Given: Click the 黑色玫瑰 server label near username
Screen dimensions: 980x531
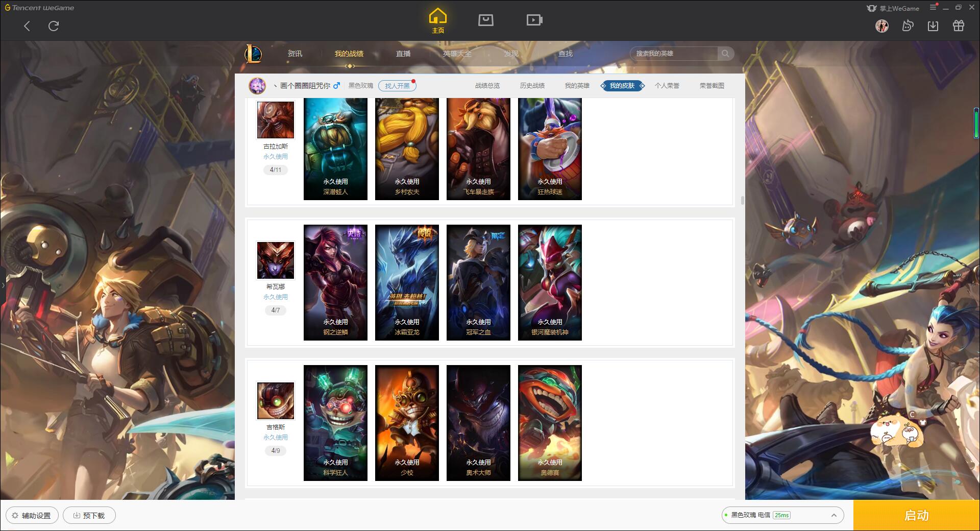Looking at the screenshot, I should 361,86.
